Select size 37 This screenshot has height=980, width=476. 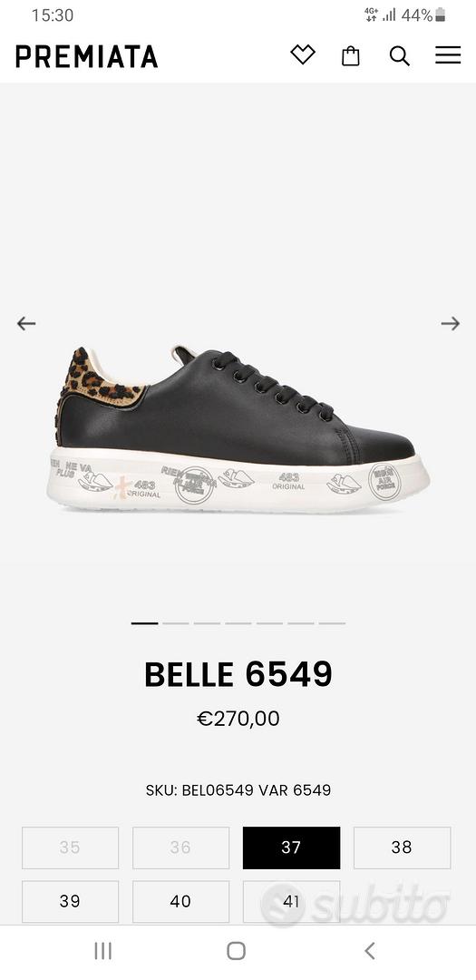[291, 848]
